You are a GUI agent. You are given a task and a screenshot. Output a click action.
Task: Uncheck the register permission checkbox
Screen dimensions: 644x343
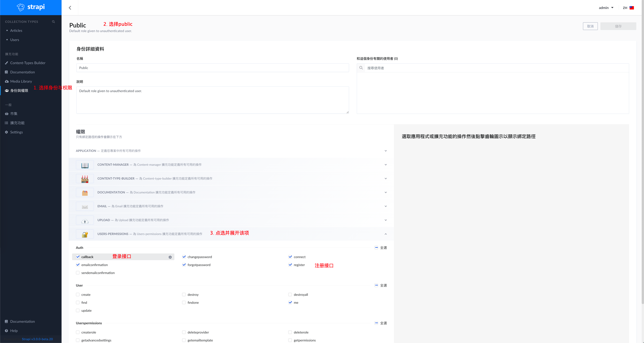(x=290, y=265)
